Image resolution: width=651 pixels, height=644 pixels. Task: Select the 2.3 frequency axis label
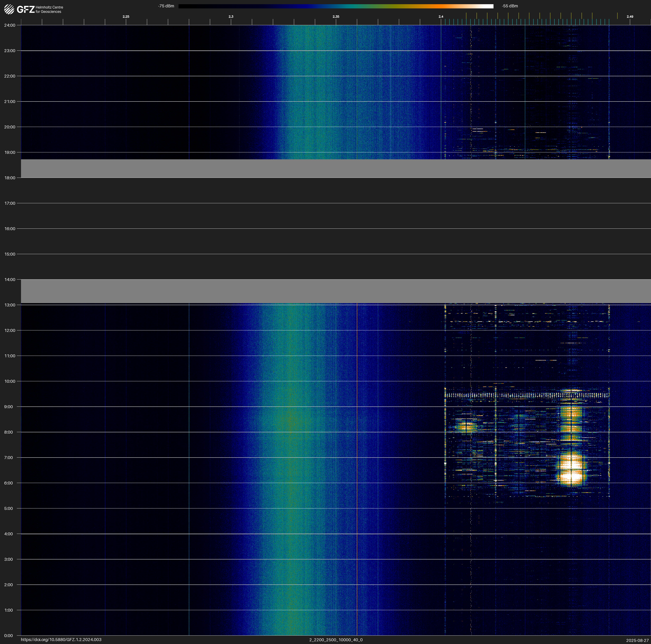coord(231,17)
